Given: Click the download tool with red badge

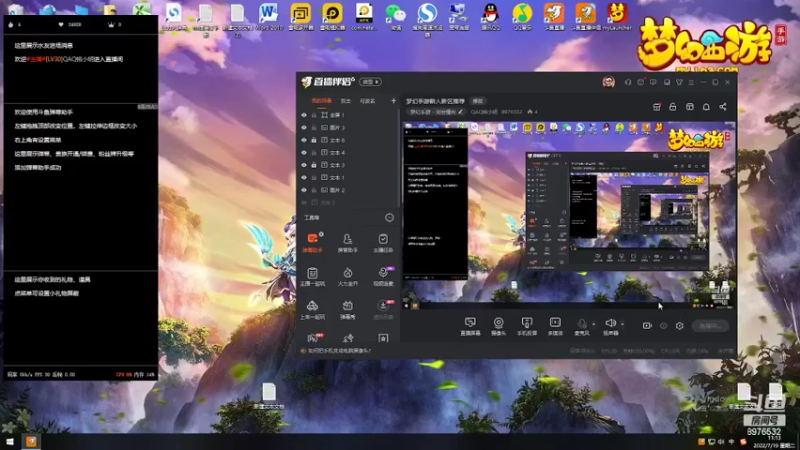Looking at the screenshot, I should tap(383, 309).
